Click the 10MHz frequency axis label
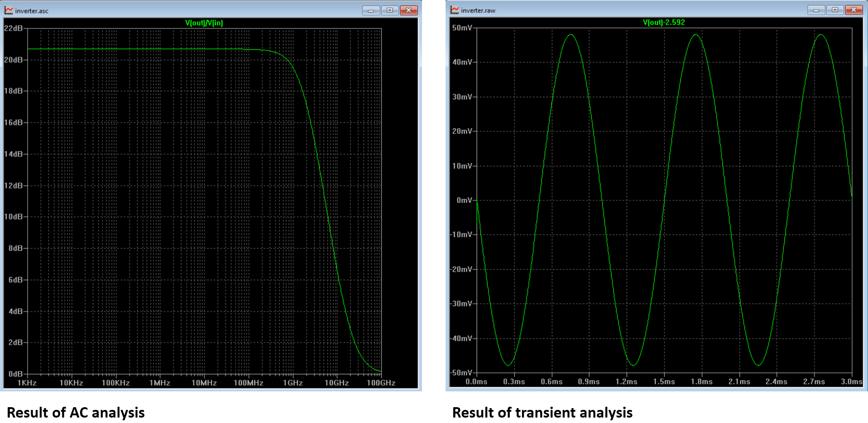Screen dimensions: 868x423 204,383
